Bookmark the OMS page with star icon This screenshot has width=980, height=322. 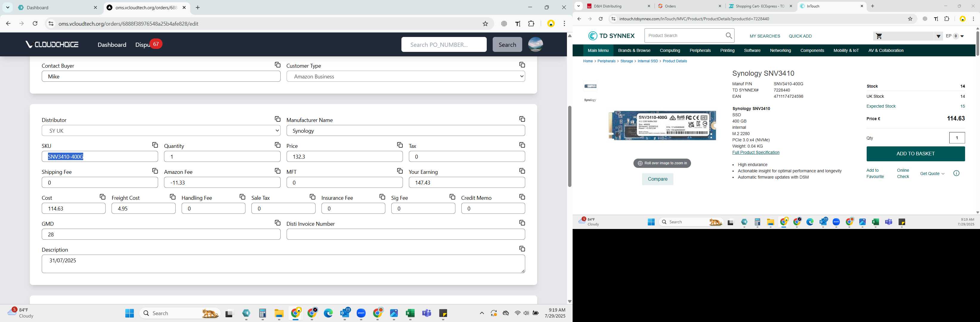[485, 24]
